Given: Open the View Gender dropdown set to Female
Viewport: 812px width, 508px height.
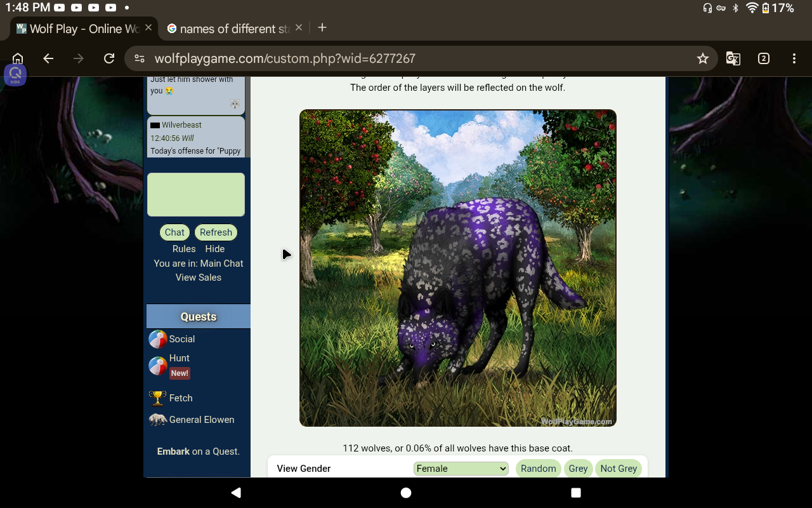Looking at the screenshot, I should click(x=461, y=469).
